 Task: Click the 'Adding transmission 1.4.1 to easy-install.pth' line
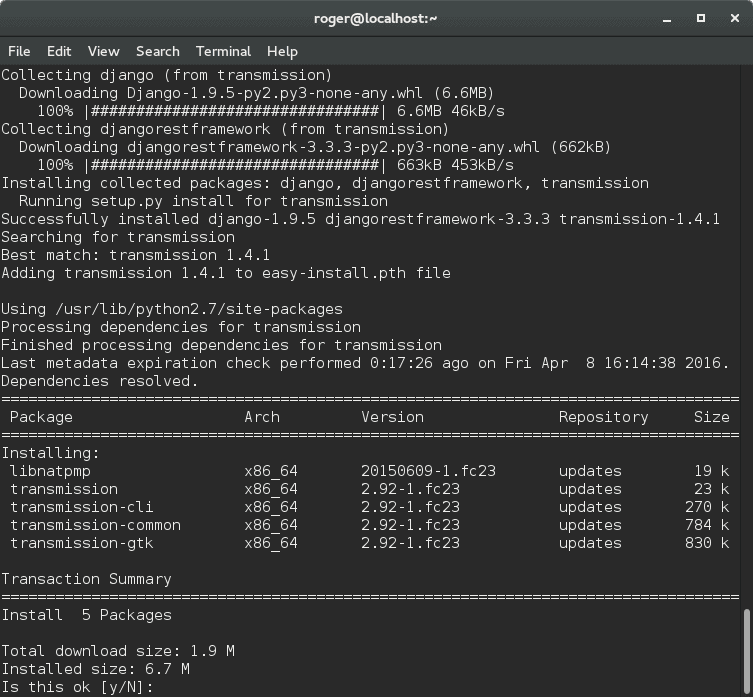(226, 273)
